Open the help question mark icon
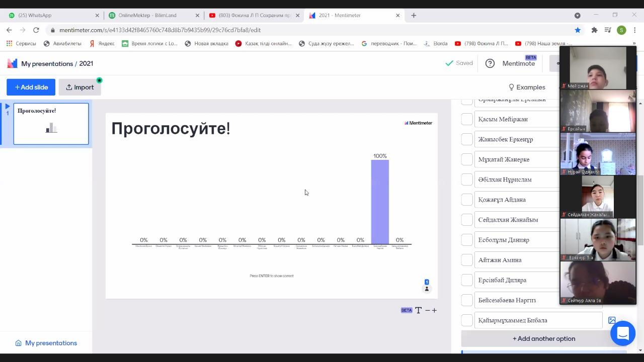This screenshot has width=644, height=362. tap(490, 63)
